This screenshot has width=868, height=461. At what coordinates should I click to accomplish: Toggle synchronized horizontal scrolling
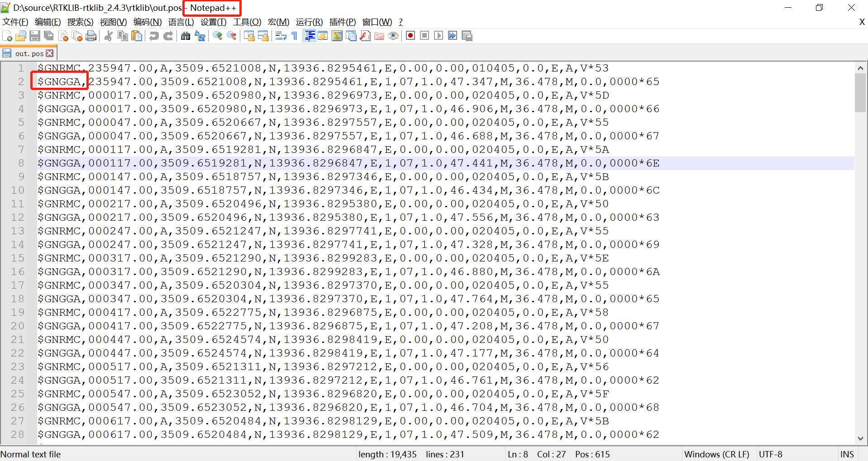pos(263,36)
